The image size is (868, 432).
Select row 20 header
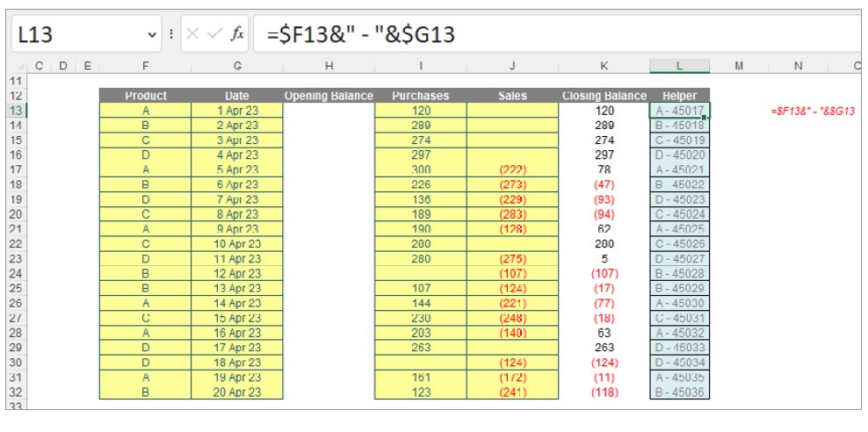(16, 214)
